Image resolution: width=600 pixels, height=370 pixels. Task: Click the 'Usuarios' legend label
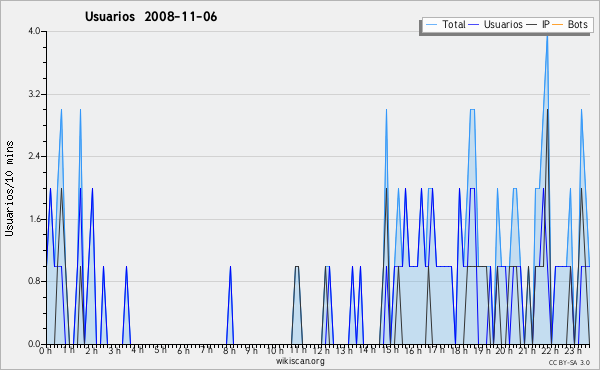(x=503, y=24)
